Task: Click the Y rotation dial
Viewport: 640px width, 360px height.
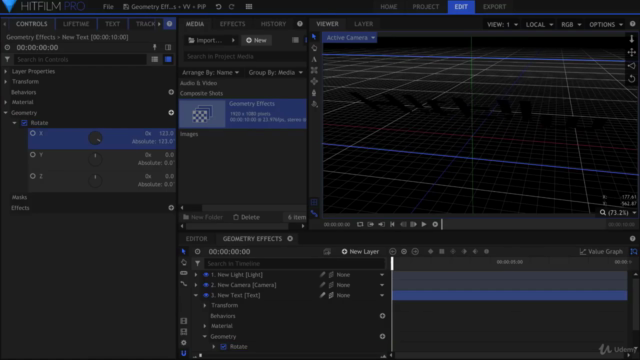Action: (95, 159)
